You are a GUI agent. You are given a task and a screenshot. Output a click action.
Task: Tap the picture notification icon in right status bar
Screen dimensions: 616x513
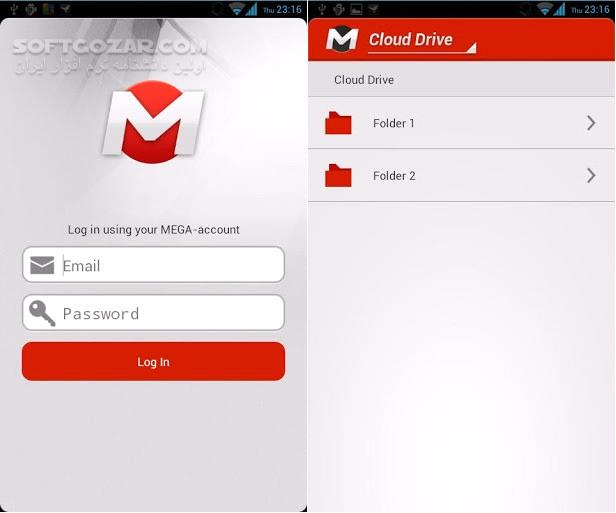pyautogui.click(x=356, y=9)
